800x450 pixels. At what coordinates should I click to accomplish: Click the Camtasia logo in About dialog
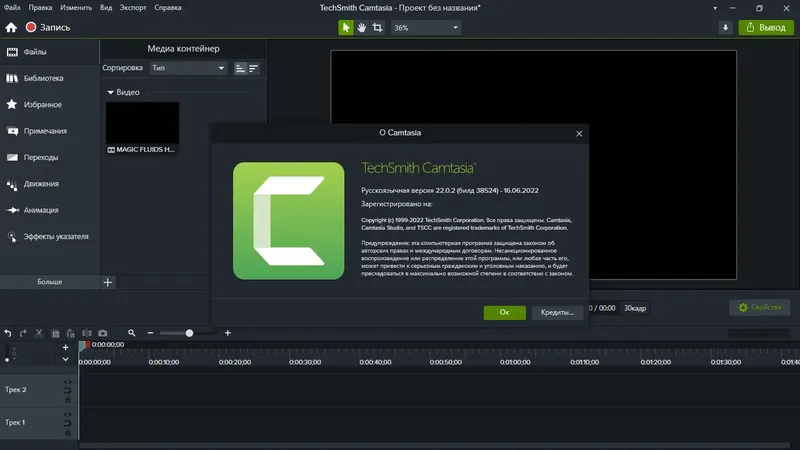pos(289,221)
